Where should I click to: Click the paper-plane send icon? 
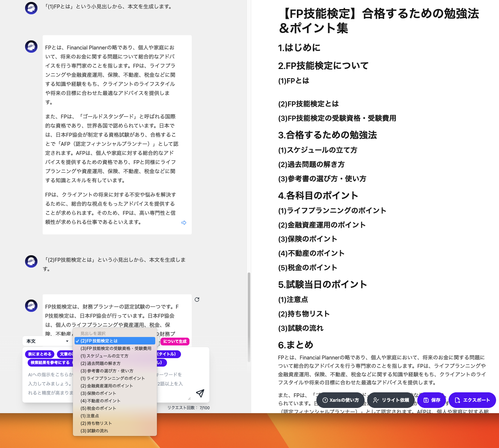point(200,393)
